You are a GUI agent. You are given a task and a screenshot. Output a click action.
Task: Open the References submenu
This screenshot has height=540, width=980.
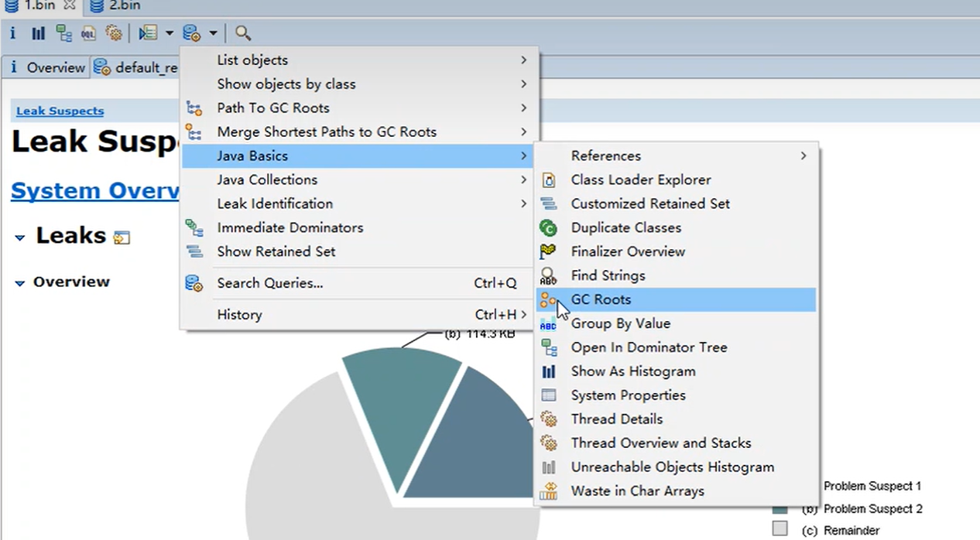pos(677,156)
